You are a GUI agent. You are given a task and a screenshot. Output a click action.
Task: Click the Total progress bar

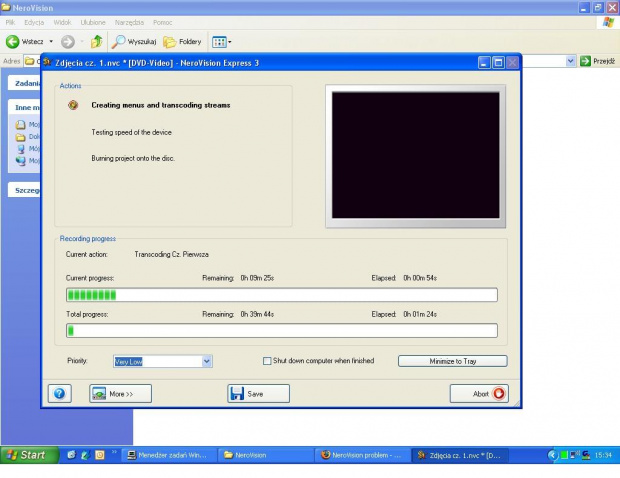[x=282, y=331]
